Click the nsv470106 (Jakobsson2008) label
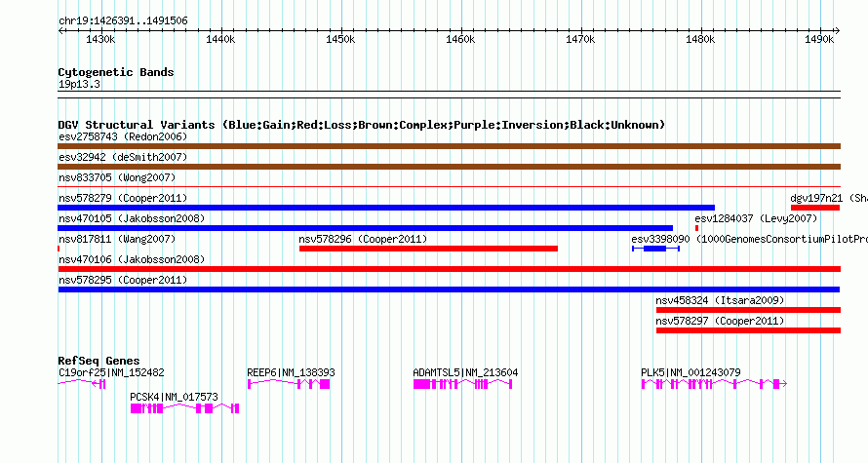The image size is (868, 463). click(132, 260)
